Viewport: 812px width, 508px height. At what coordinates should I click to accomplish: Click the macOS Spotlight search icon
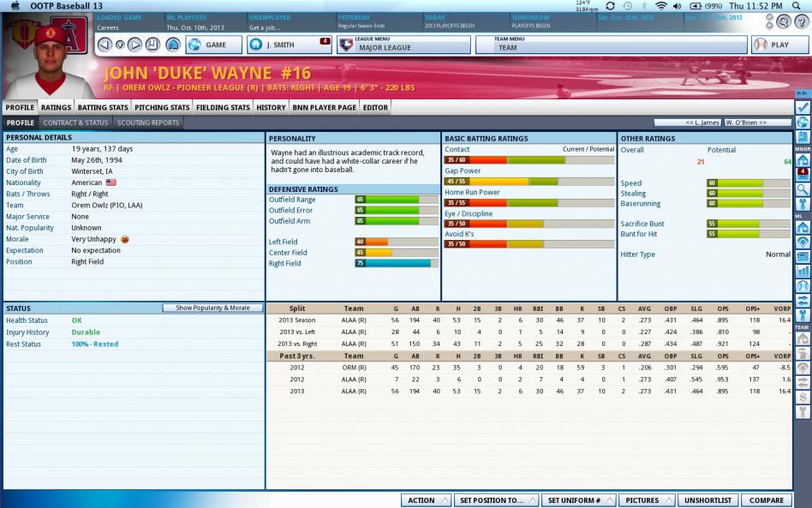(797, 6)
